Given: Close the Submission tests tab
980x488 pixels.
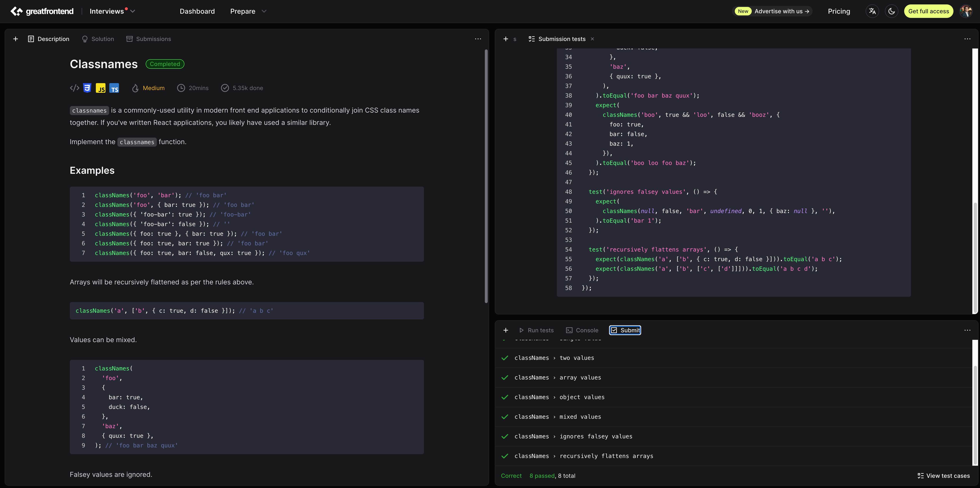Looking at the screenshot, I should 592,39.
